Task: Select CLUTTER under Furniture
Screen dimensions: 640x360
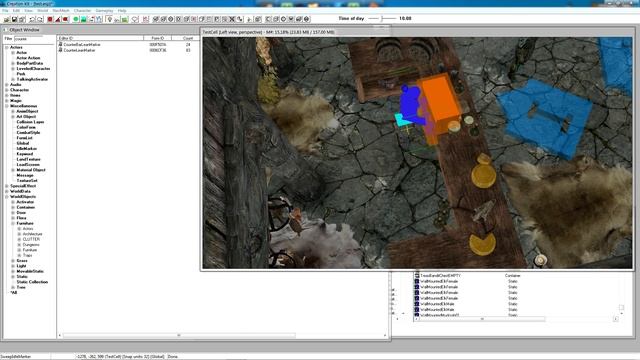Action: click(x=31, y=239)
